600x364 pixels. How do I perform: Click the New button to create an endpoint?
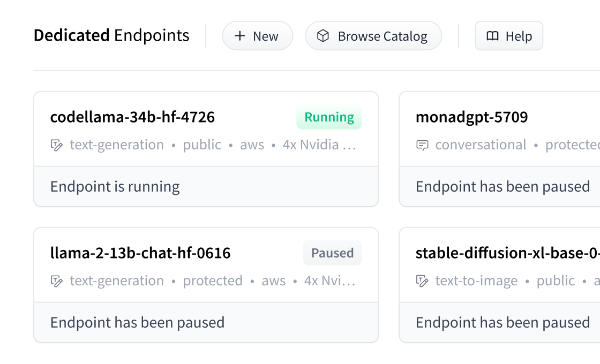click(x=258, y=36)
